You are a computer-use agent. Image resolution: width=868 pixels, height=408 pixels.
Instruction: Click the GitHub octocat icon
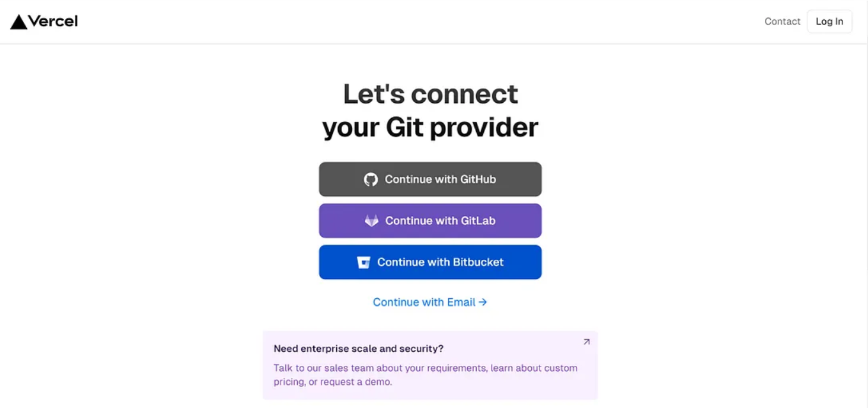coord(371,179)
